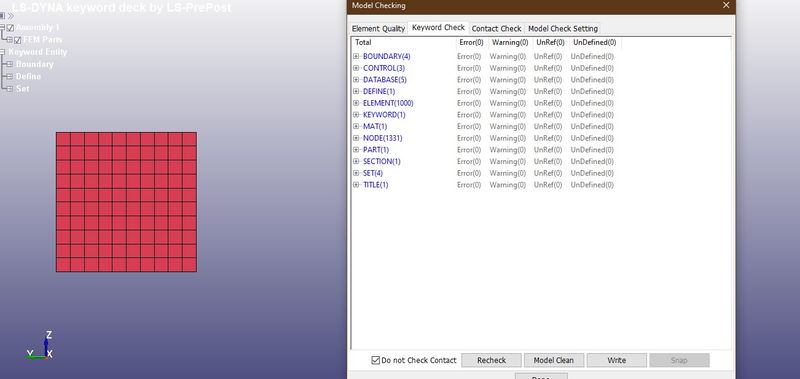Expand the CONTROL(3) keyword group
800x379 pixels.
[x=356, y=68]
